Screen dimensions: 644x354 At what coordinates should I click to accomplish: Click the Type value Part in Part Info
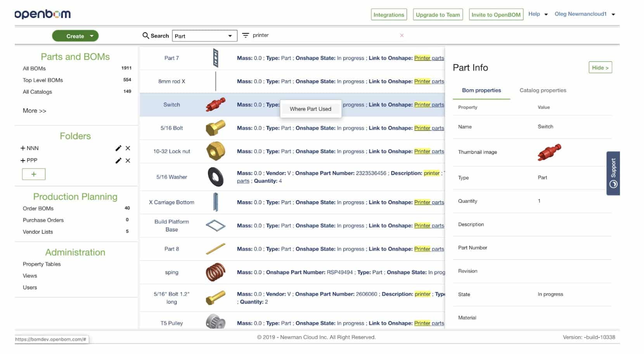(542, 177)
